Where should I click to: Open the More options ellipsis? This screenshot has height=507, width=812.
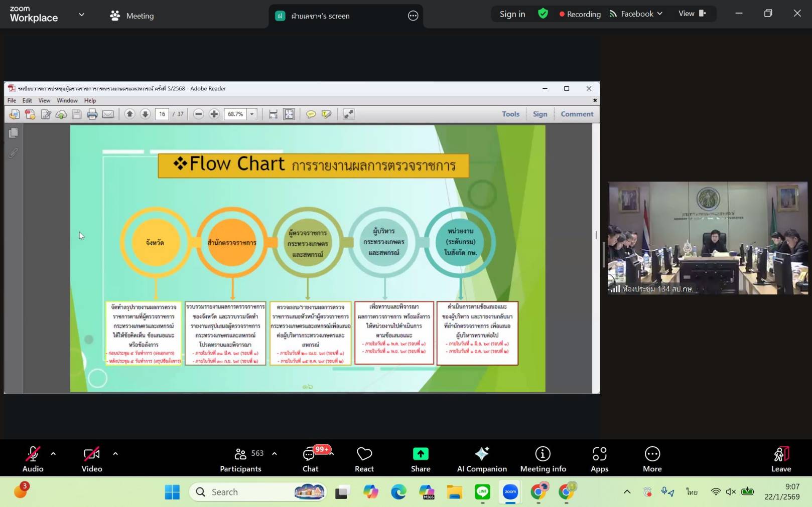click(652, 454)
